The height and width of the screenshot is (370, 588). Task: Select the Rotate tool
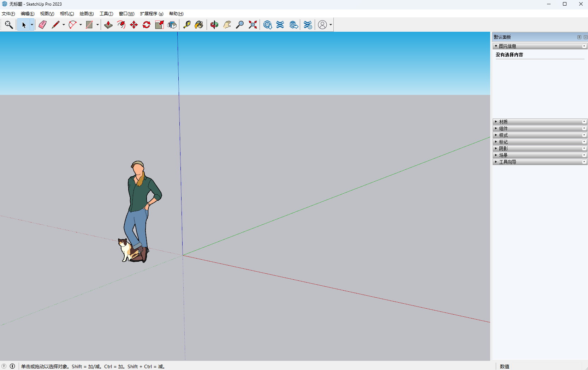click(x=147, y=25)
